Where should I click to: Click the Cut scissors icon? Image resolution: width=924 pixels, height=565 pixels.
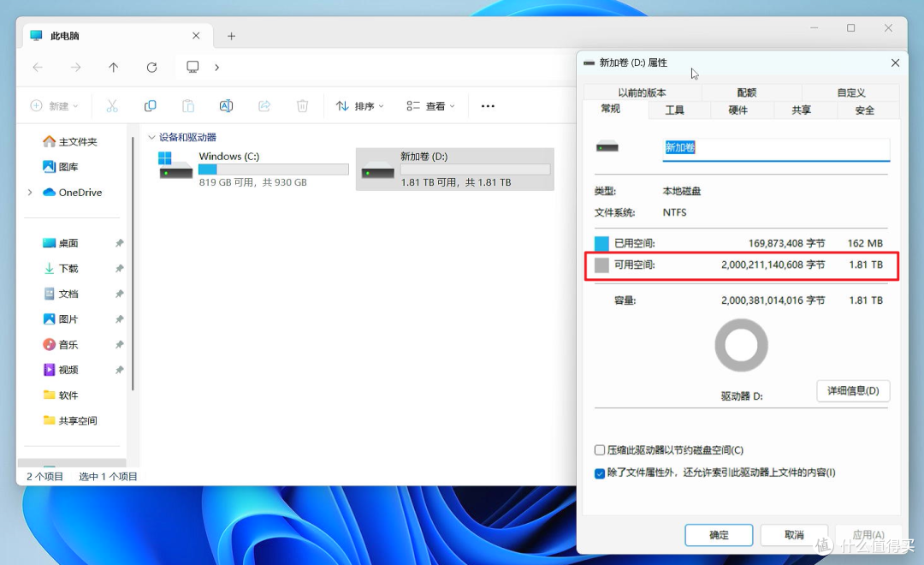(x=112, y=106)
